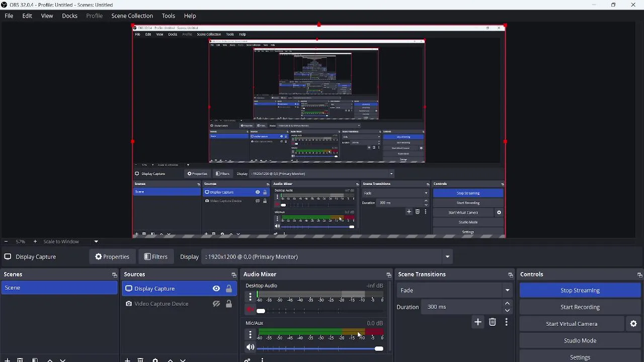The image size is (644, 362).
Task: Undock the Scenes panel
Action: (114, 275)
